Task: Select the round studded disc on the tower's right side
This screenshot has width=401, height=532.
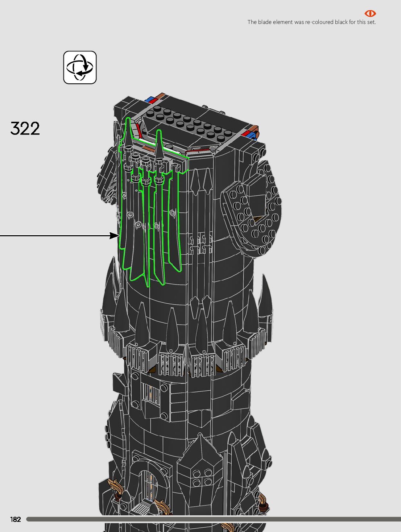Action: [254, 214]
